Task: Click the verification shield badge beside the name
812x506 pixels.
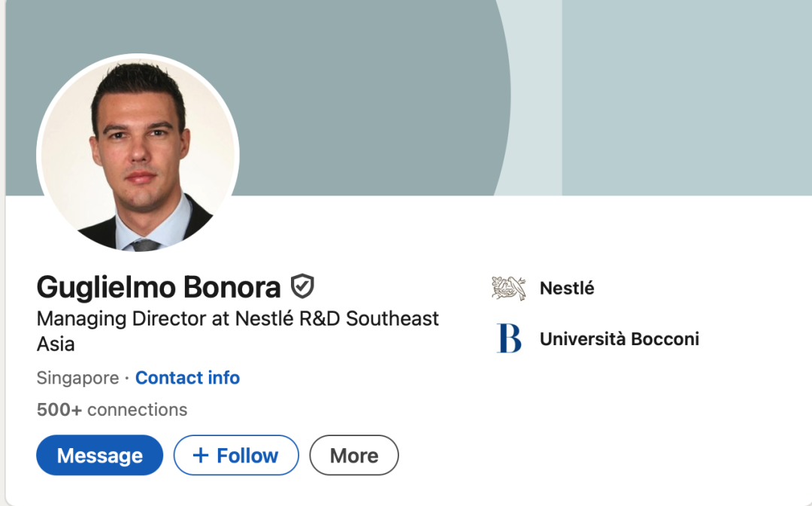Action: (x=302, y=286)
